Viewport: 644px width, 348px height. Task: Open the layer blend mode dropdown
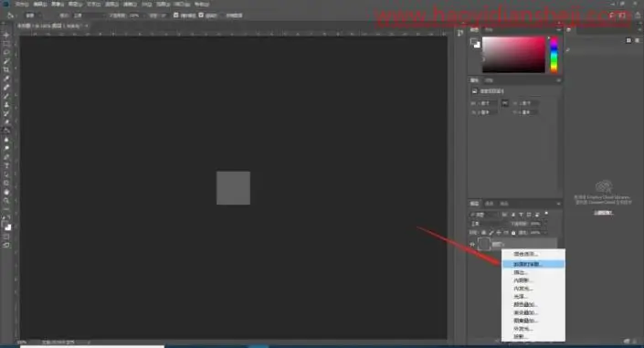489,224
